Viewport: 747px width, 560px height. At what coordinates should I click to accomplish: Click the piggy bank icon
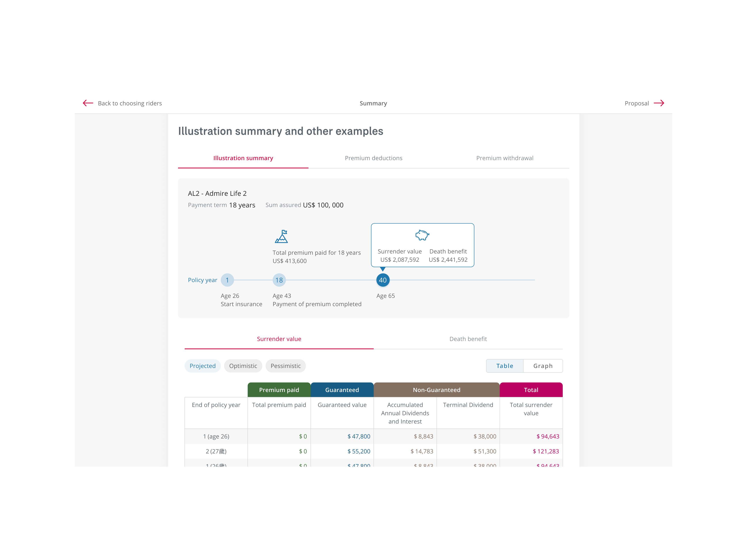[422, 235]
